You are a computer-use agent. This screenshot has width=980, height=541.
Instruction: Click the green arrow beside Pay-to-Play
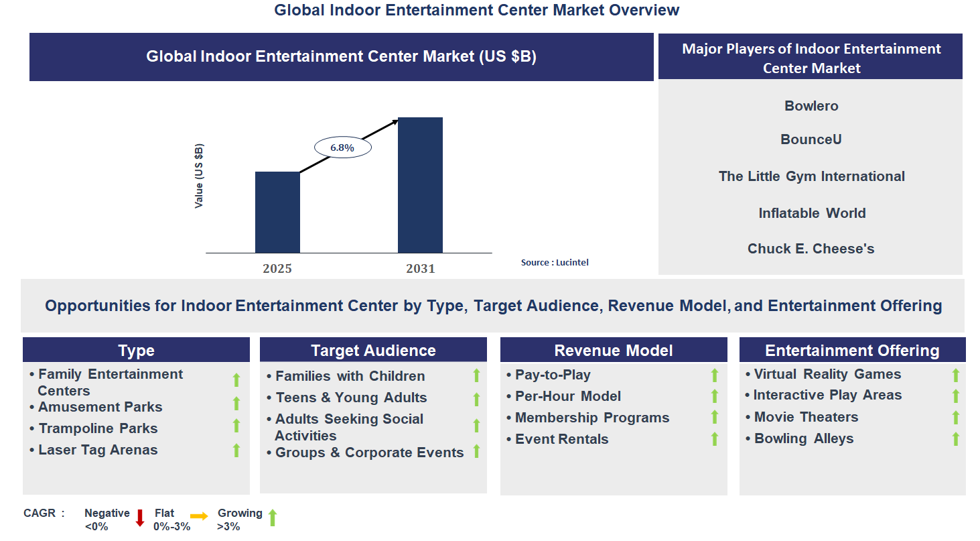[x=713, y=375]
